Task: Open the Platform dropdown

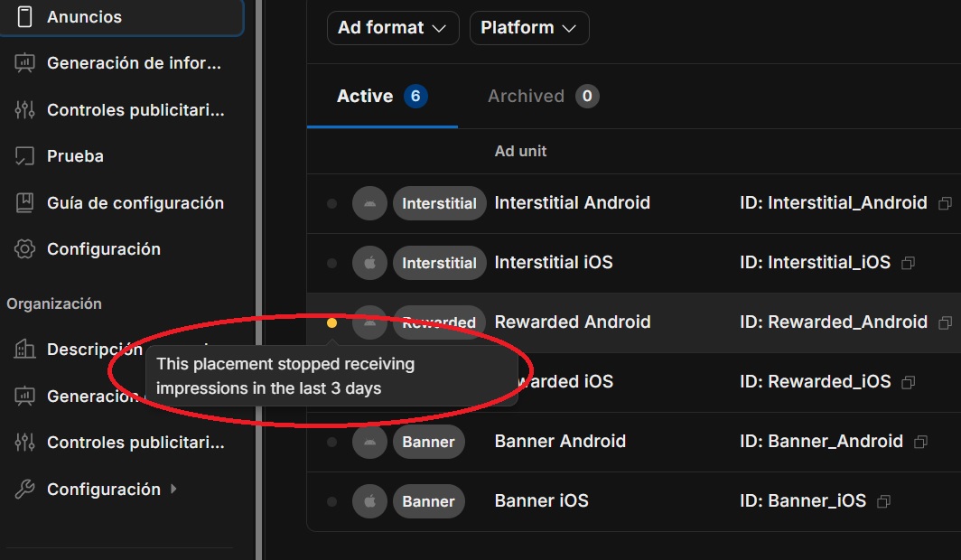Action: (x=529, y=28)
